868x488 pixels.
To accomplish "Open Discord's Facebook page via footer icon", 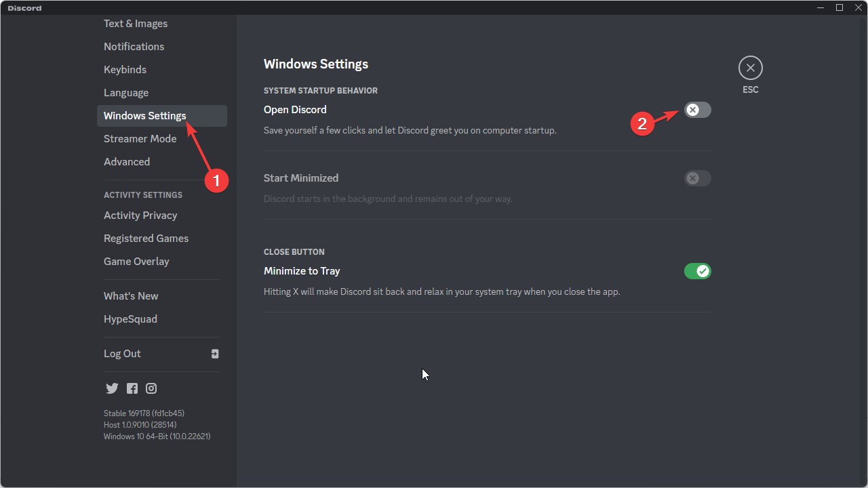I will click(132, 388).
